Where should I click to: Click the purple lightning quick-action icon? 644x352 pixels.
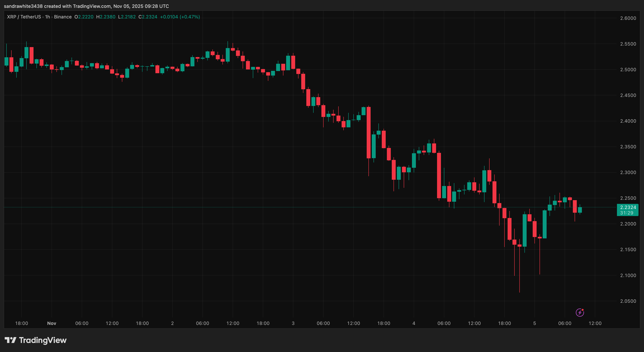tap(580, 312)
